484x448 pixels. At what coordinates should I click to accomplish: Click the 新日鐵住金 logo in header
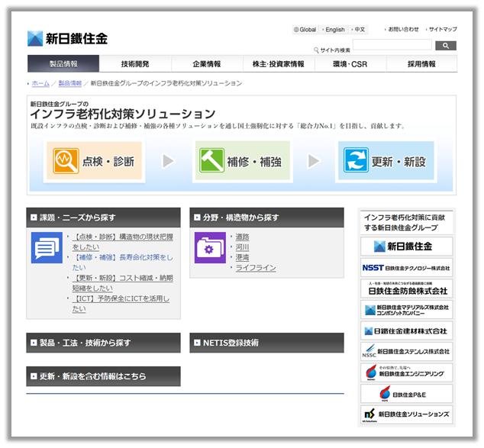pyautogui.click(x=67, y=38)
